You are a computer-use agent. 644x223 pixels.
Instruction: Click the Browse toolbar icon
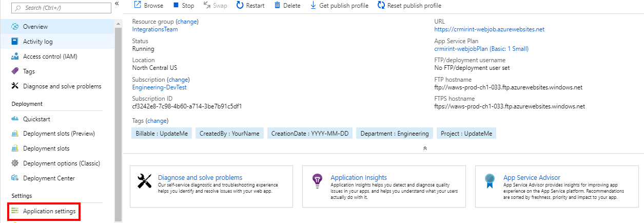pyautogui.click(x=137, y=5)
